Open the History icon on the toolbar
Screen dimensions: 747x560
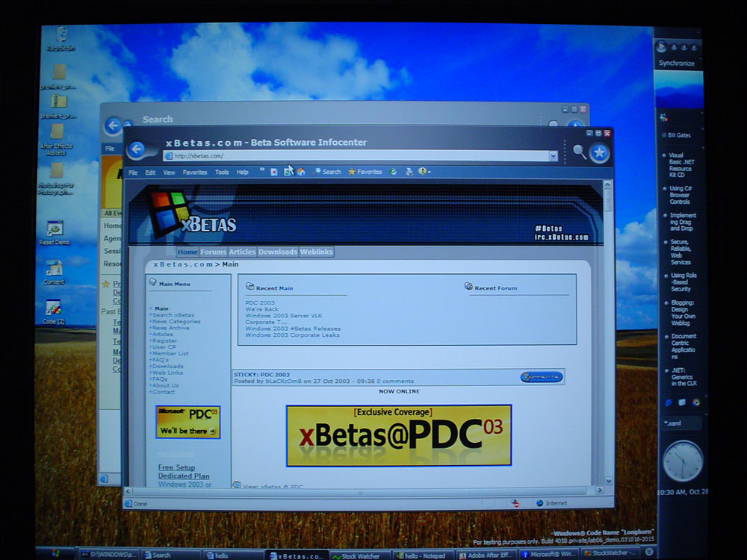point(393,172)
